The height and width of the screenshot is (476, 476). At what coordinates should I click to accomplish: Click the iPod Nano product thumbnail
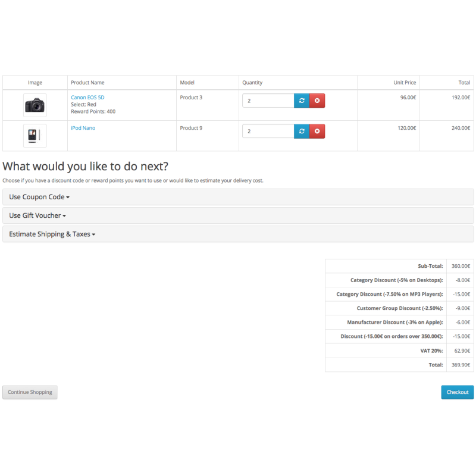coord(35,136)
